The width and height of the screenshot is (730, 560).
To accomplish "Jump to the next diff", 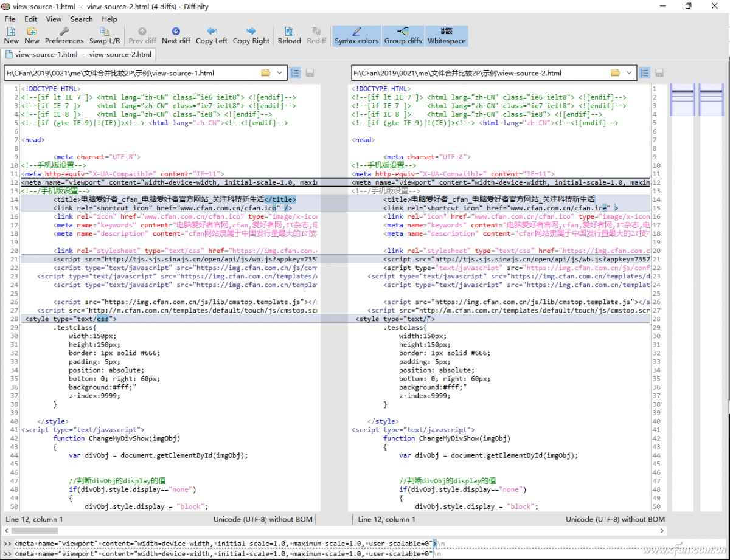I will (176, 35).
